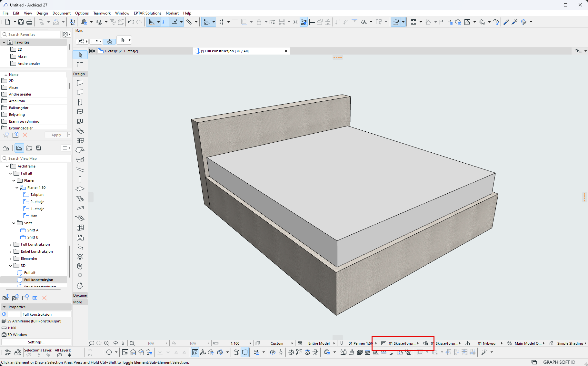
Task: Select the Wall tool in Design toolbox
Action: tap(80, 83)
